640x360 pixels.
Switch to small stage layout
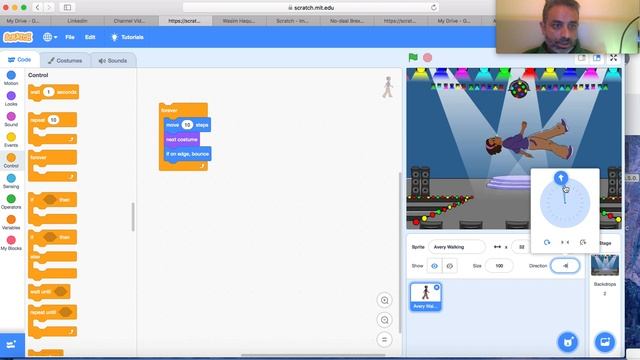(581, 58)
